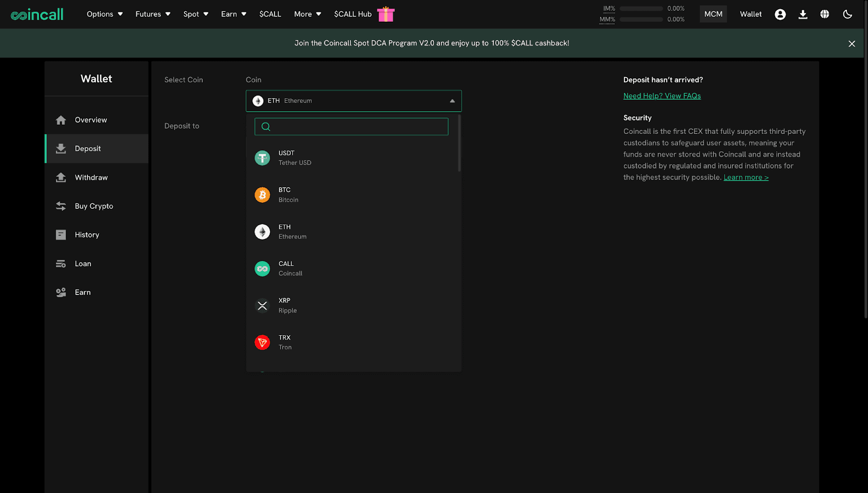Image resolution: width=868 pixels, height=493 pixels.
Task: Open the More menu
Action: (307, 14)
